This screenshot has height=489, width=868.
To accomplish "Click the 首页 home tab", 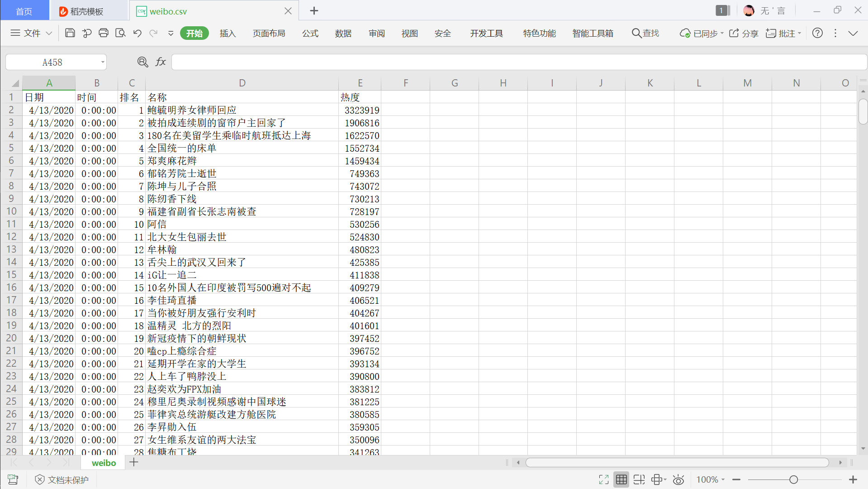I will pos(24,11).
